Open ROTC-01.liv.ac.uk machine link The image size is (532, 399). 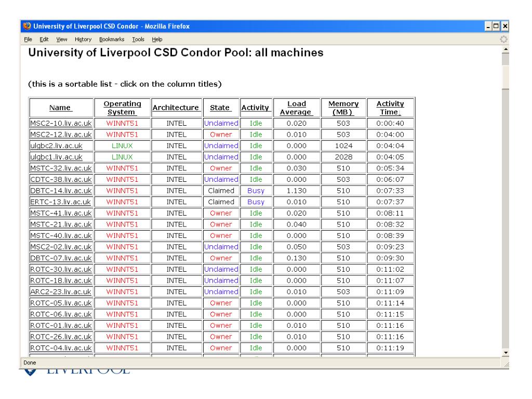point(61,325)
